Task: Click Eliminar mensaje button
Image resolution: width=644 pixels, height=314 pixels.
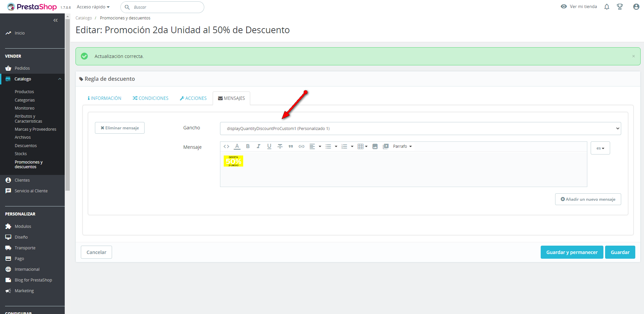Action: click(120, 128)
